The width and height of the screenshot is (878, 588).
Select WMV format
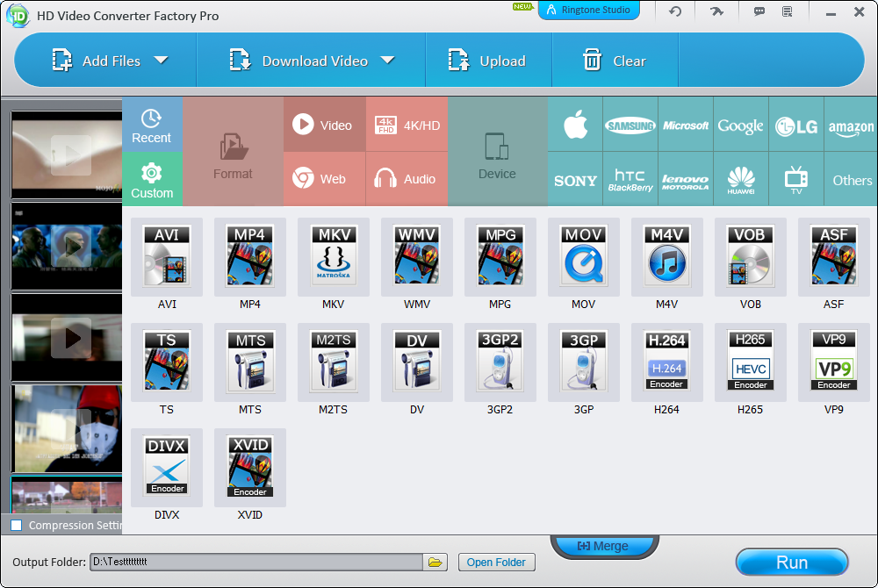click(x=416, y=257)
